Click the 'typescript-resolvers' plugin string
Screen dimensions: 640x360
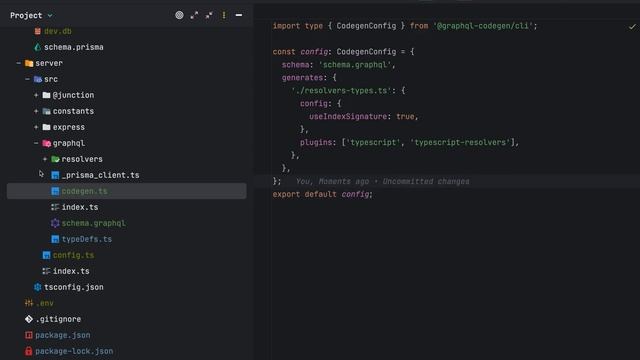460,142
